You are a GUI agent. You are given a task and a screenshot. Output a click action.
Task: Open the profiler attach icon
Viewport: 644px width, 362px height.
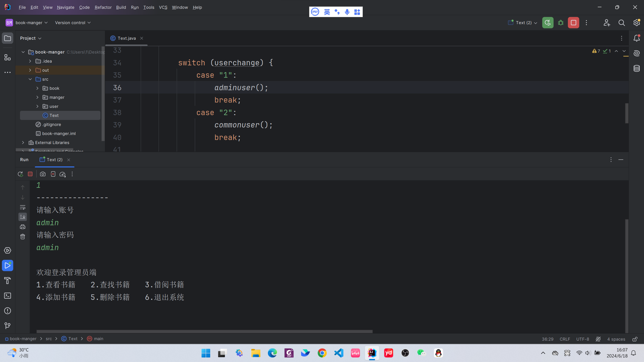(62, 174)
